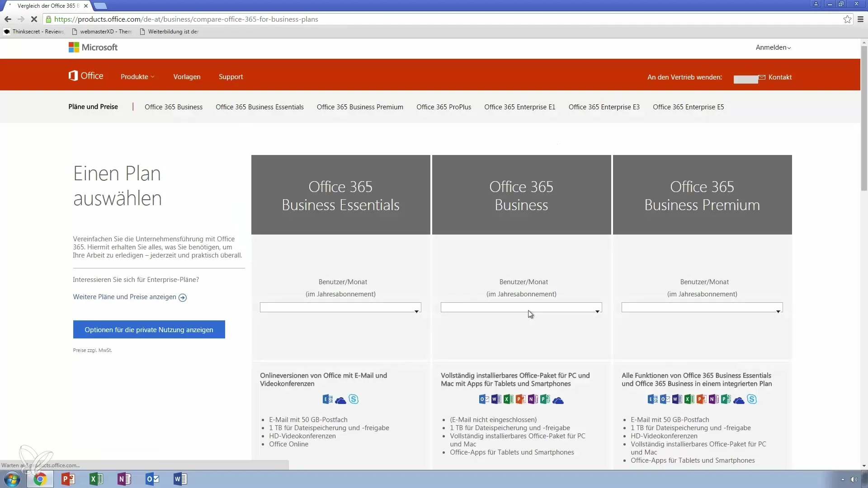Follow the Weitere Pläne und Preise anzeigen link
Screen dimensions: 868x488
[125, 297]
